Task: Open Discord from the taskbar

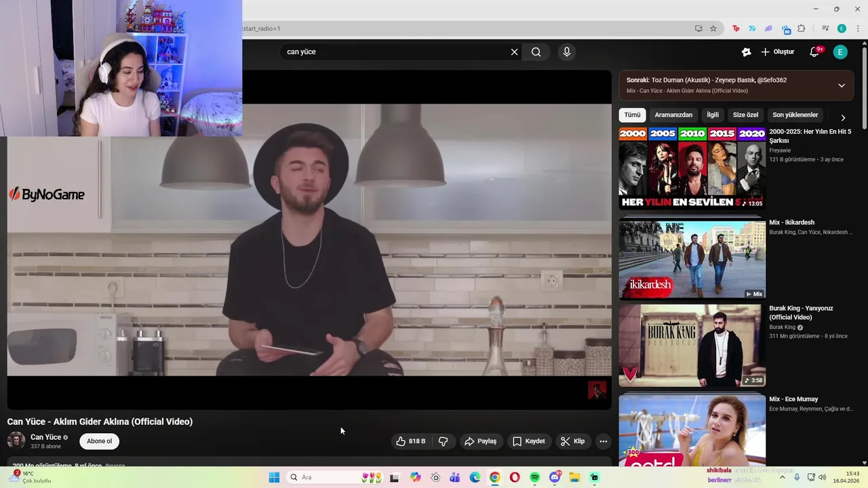Action: [555, 477]
